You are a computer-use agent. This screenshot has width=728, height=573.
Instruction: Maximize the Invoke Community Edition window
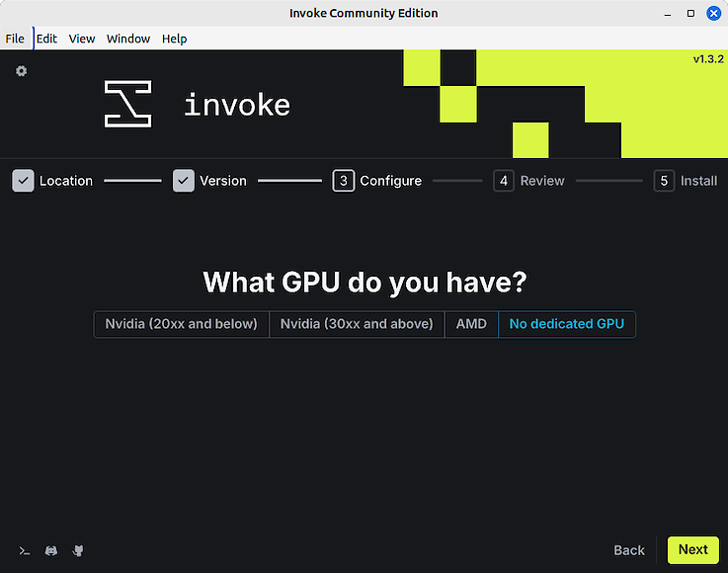pyautogui.click(x=690, y=14)
